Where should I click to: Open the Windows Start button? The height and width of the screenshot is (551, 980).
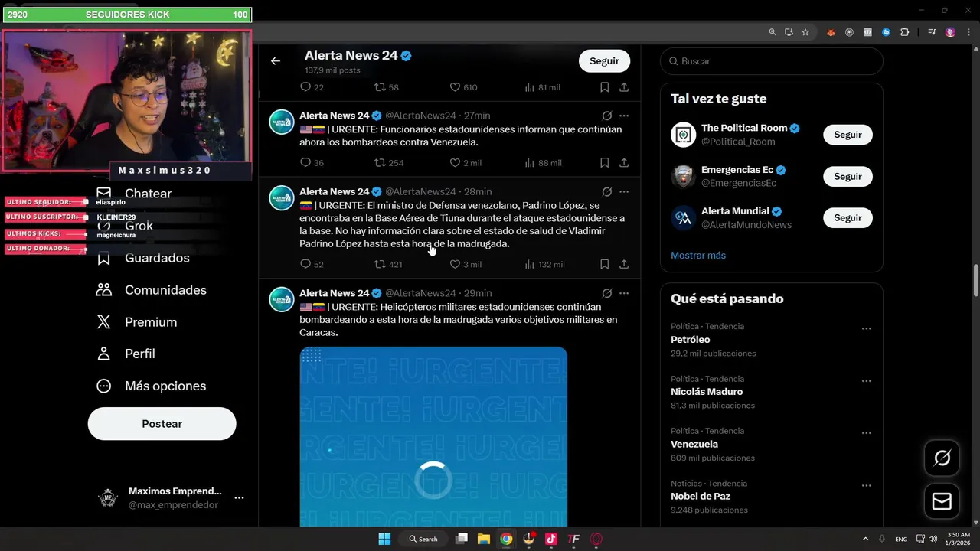[x=384, y=539]
